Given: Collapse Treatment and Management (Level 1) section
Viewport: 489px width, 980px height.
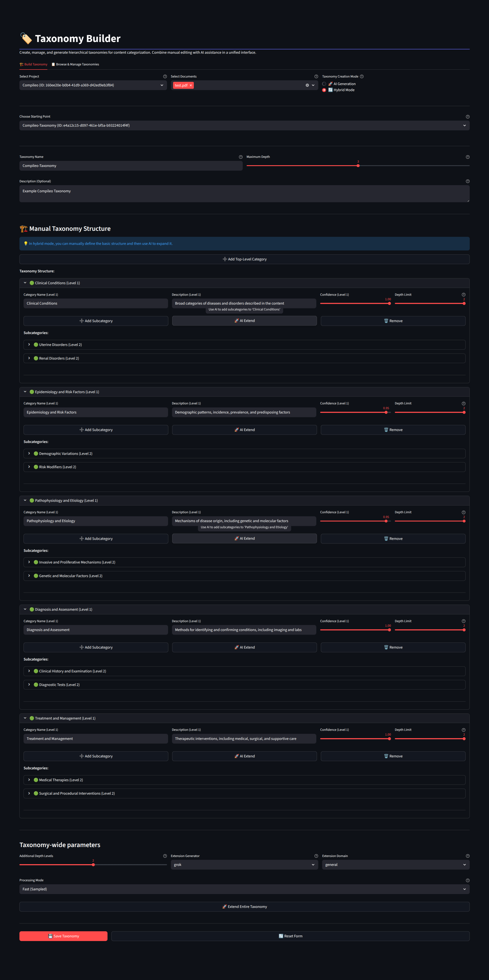Looking at the screenshot, I should click(x=244, y=718).
